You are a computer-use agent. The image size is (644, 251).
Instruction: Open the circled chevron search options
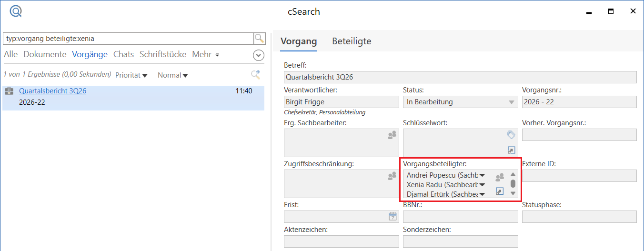(258, 55)
